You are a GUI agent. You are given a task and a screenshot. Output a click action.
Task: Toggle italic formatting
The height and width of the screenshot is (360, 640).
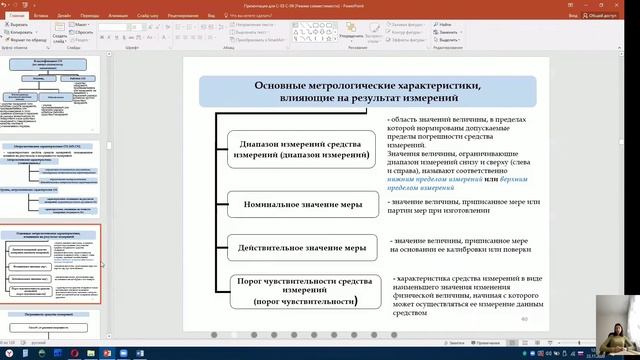click(109, 37)
